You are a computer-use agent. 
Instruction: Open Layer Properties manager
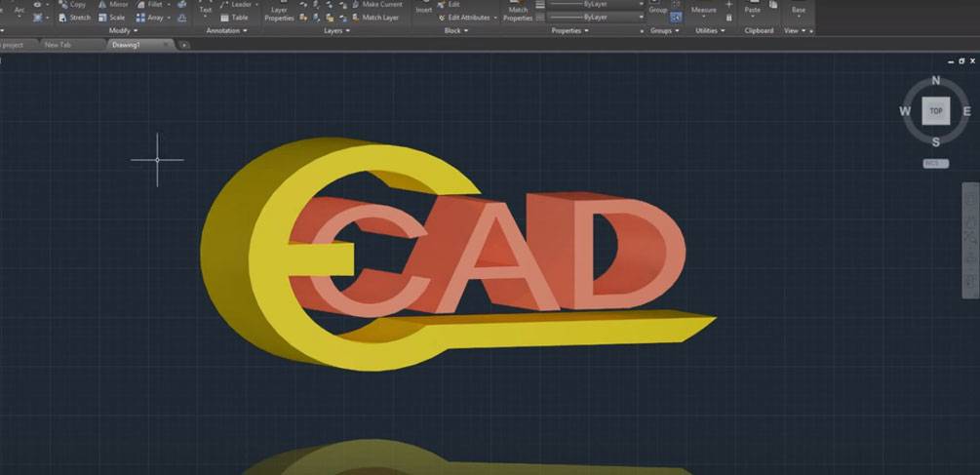click(x=279, y=13)
